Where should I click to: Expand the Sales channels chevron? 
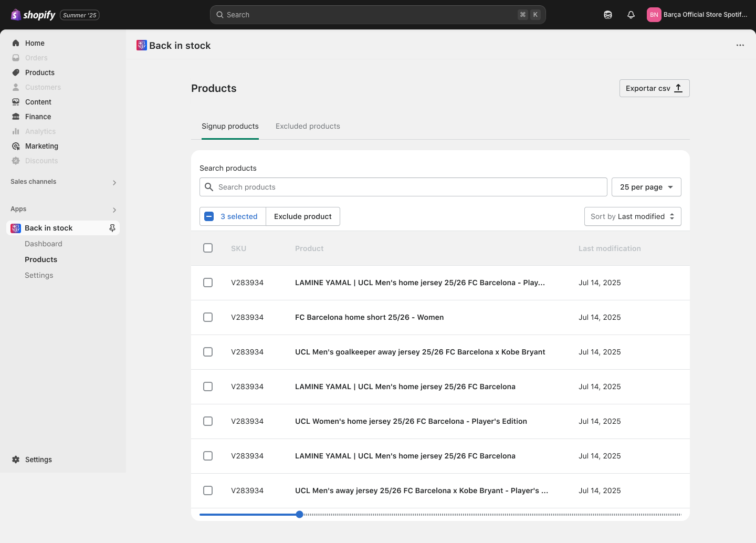tap(114, 183)
